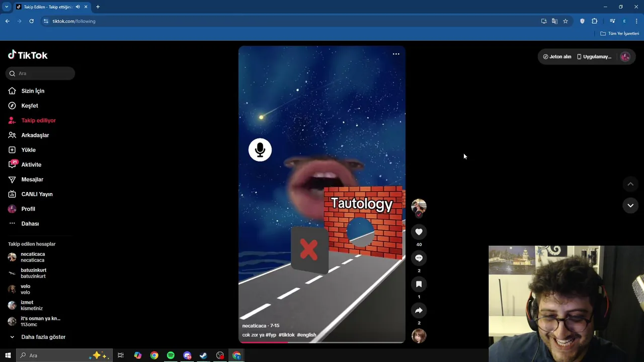
Task: Open the shield extension icon
Action: coord(582,21)
